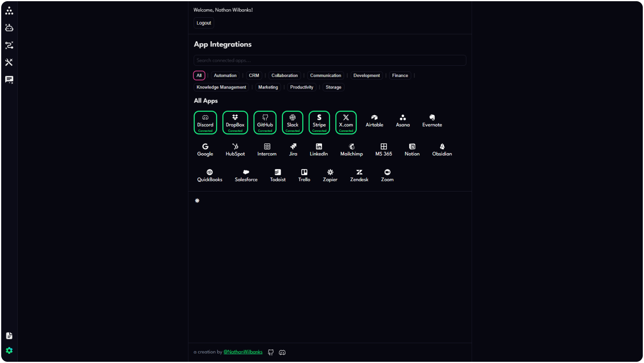Open the GitHub icon in footer

tap(271, 352)
